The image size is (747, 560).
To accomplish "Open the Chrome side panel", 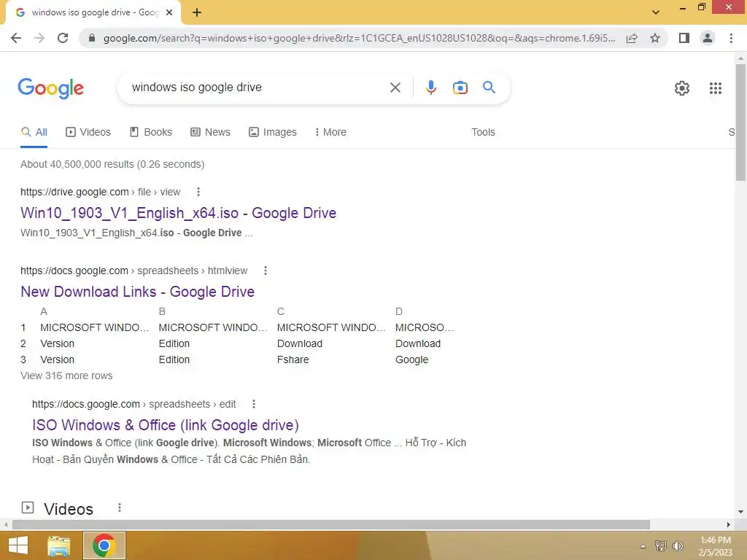I will [684, 38].
